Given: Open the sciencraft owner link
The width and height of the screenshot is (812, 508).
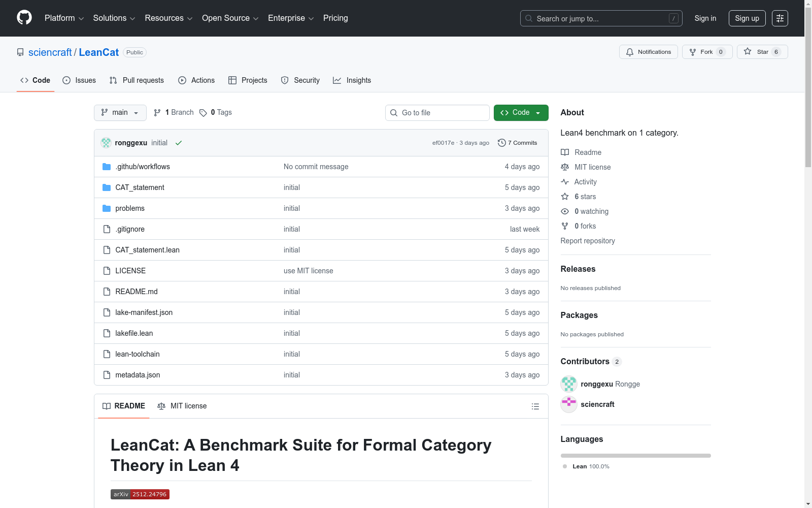Looking at the screenshot, I should [x=50, y=52].
